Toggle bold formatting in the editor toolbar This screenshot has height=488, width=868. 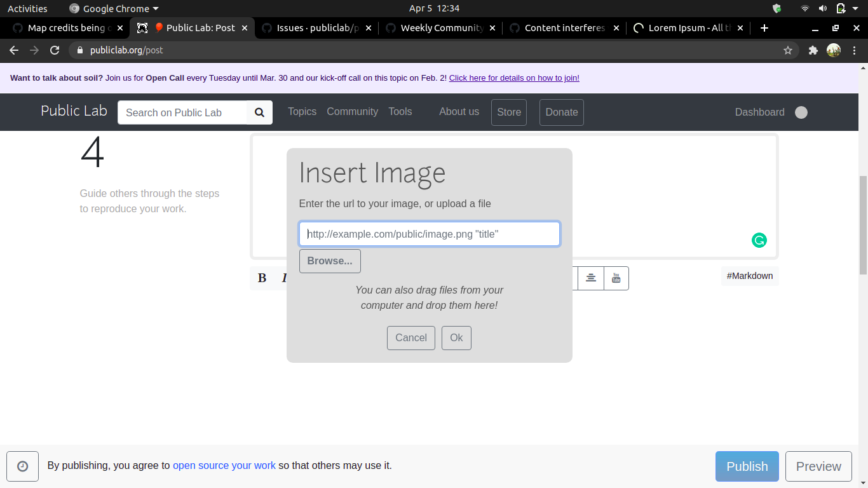[262, 278]
